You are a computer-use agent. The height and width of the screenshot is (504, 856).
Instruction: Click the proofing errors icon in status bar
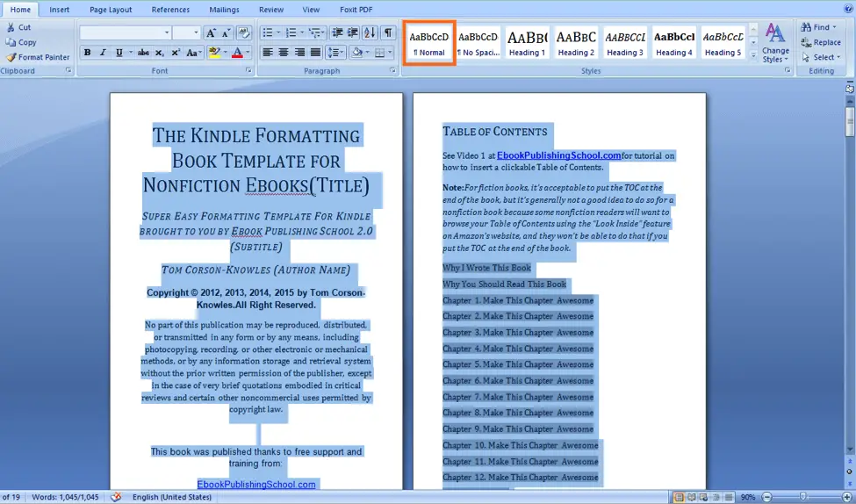click(x=116, y=497)
